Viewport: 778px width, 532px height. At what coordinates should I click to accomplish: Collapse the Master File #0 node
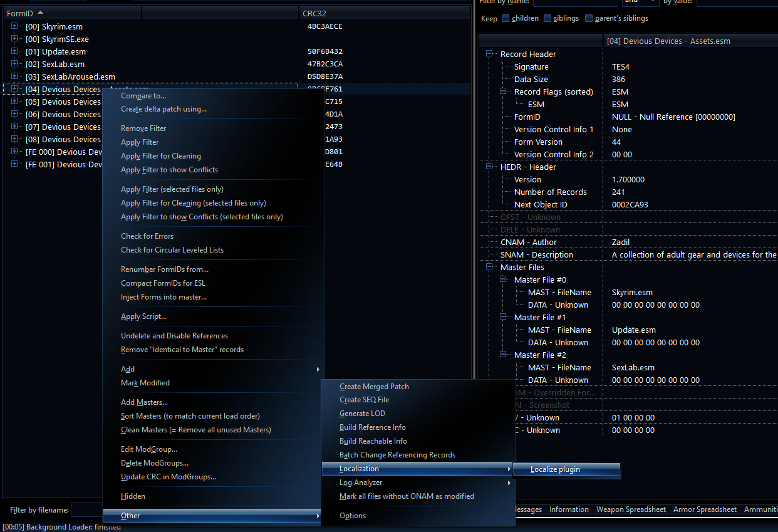504,279
